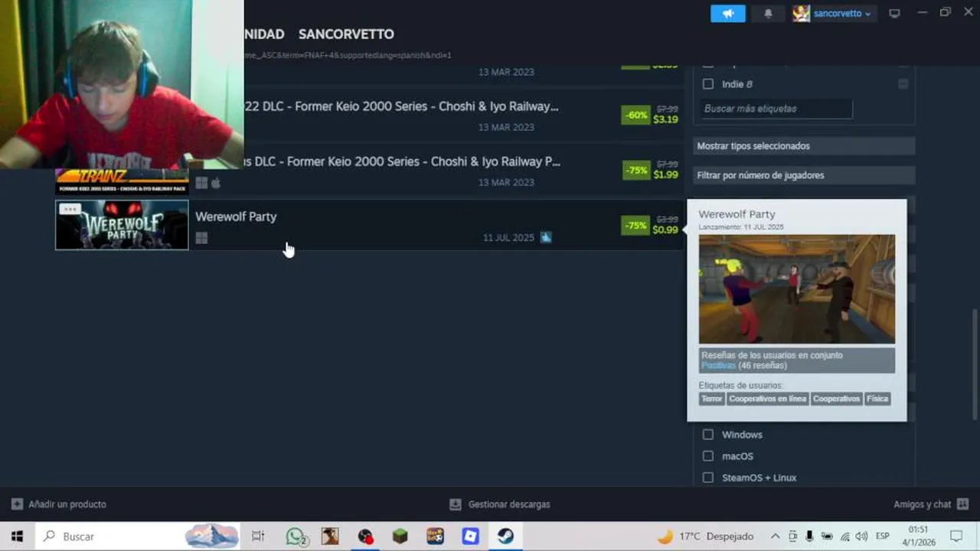
Task: Click the Gestionar descargas download icon
Action: [456, 504]
